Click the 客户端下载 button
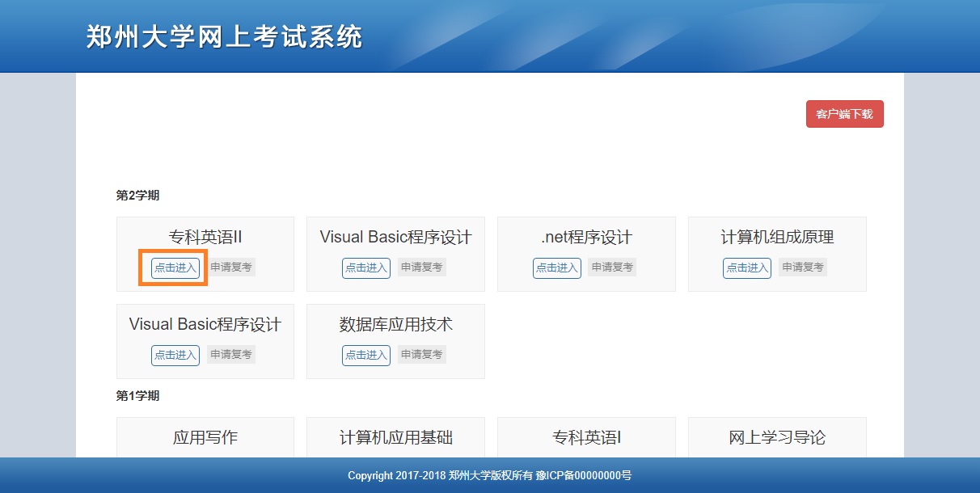This screenshot has height=493, width=980. 844,114
